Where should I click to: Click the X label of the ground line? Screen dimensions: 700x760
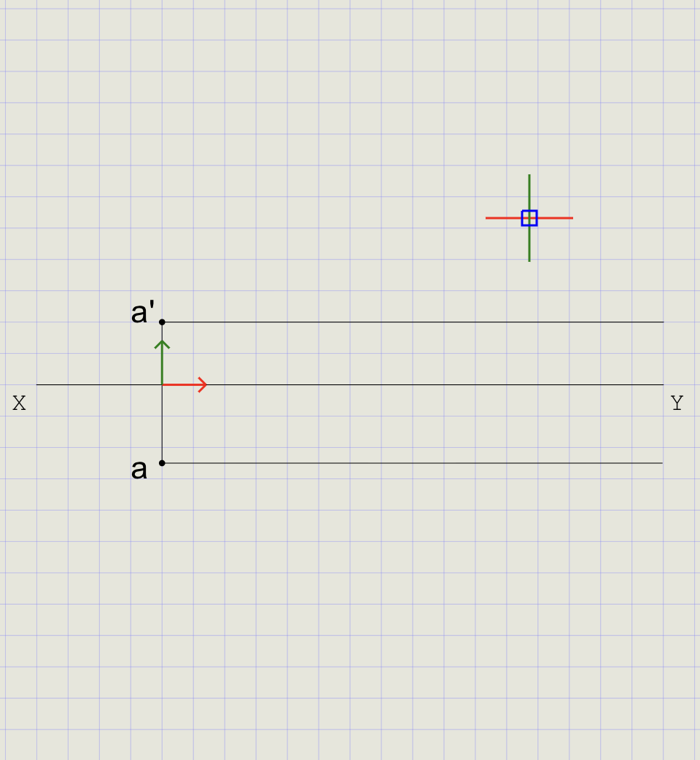(19, 402)
